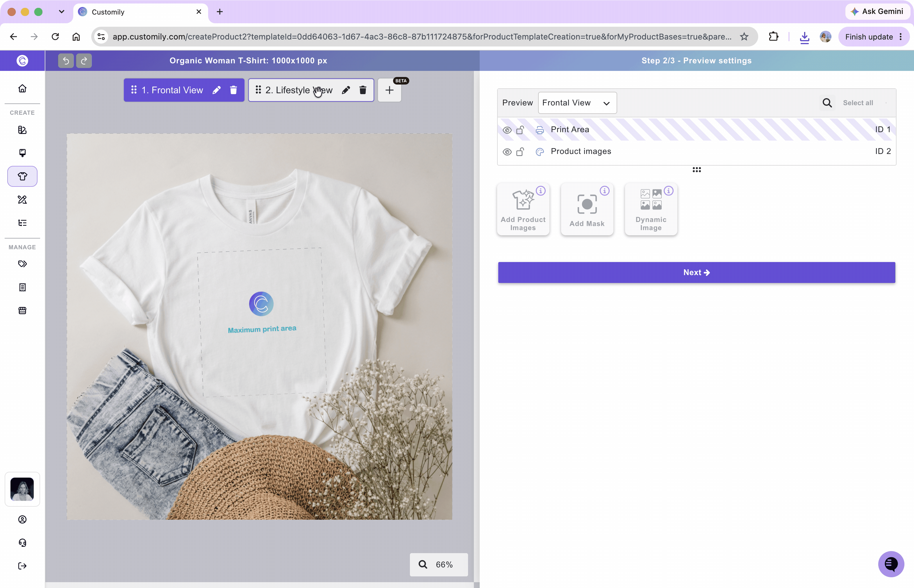This screenshot has width=914, height=588.
Task: Open the zoom 66% control
Action: click(x=439, y=564)
